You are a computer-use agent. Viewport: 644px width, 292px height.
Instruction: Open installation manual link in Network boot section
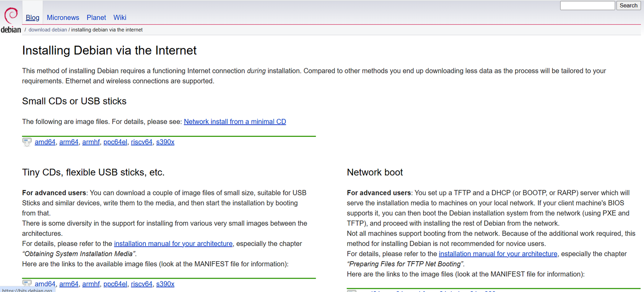click(498, 253)
